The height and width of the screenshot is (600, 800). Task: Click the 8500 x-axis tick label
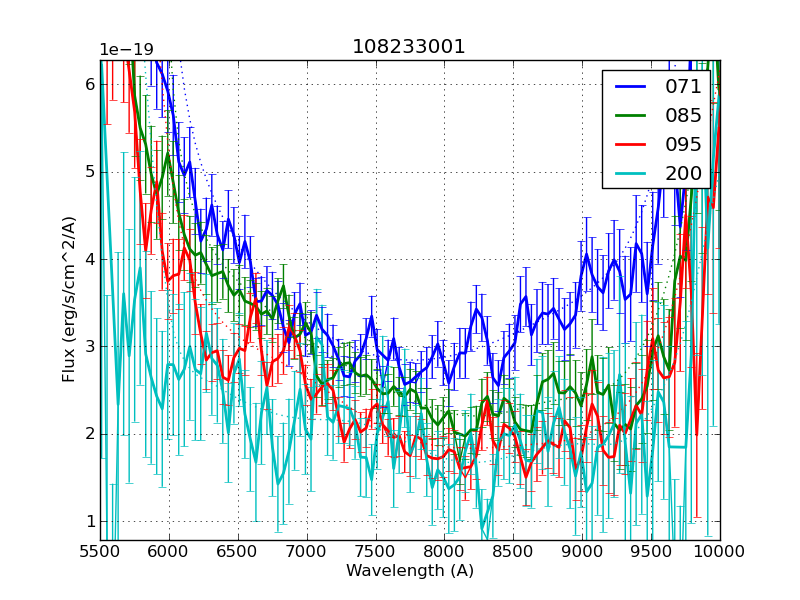[513, 551]
